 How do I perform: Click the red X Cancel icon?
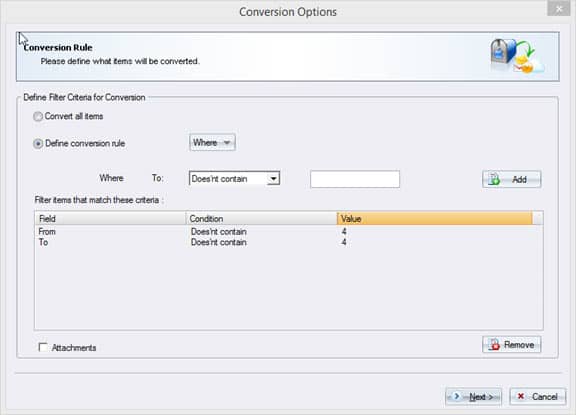tap(521, 396)
